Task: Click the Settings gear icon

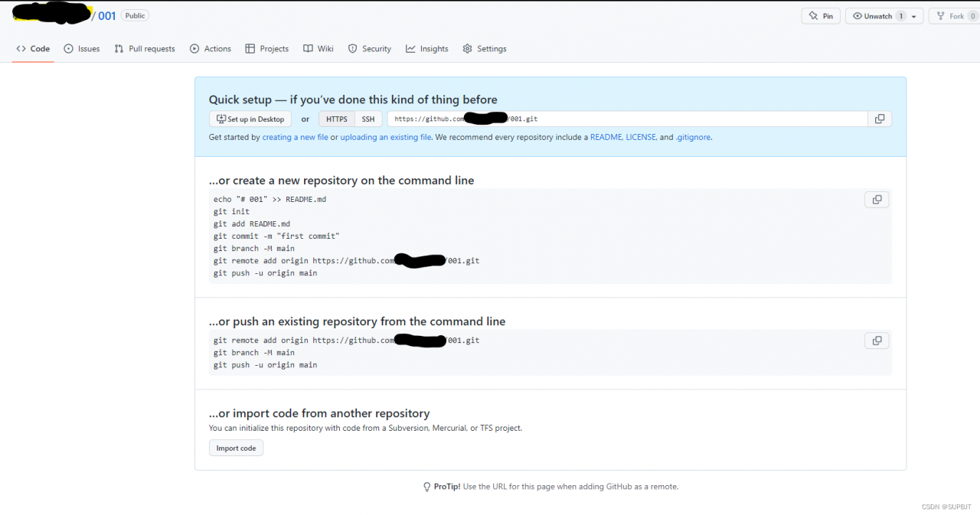Action: pyautogui.click(x=467, y=48)
